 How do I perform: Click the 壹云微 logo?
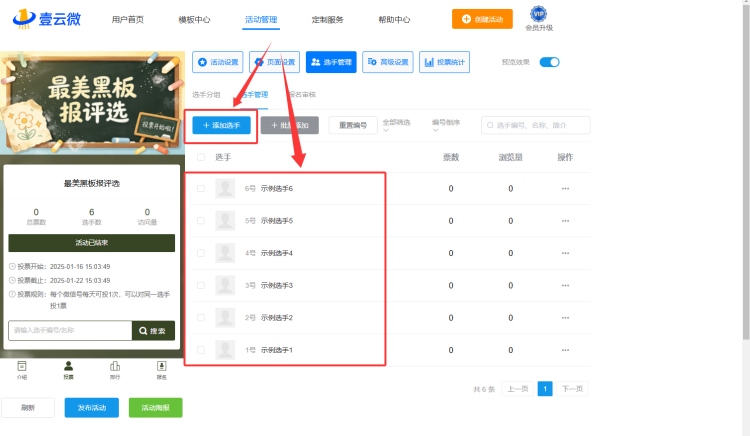click(x=47, y=19)
